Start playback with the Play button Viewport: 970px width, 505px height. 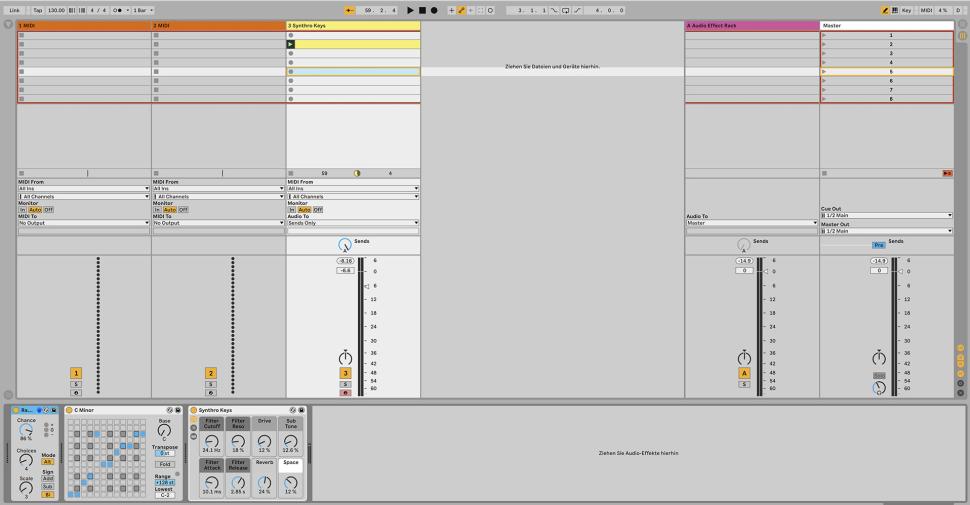pos(410,11)
